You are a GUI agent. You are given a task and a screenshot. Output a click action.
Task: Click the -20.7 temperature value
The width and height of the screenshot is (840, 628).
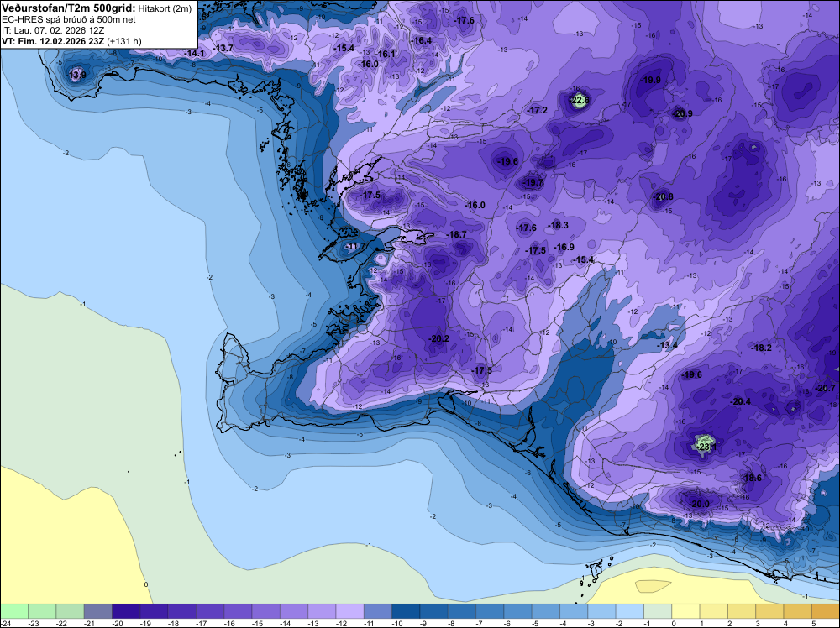click(x=825, y=388)
